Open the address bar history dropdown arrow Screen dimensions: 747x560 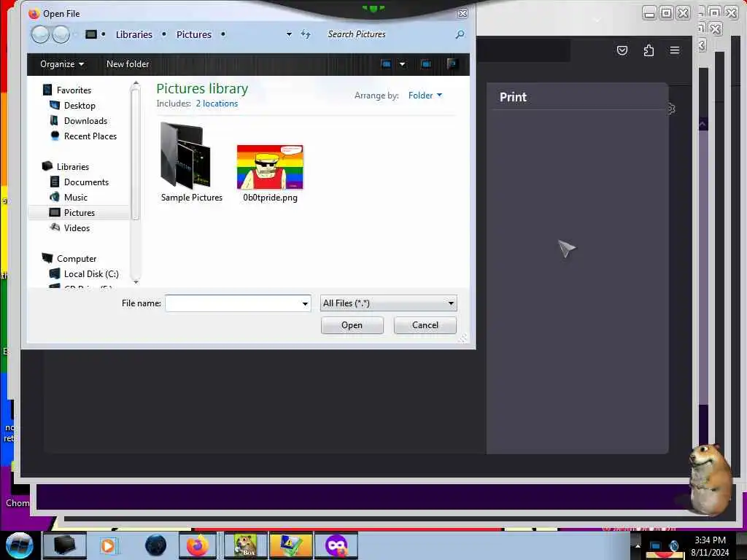tap(289, 34)
